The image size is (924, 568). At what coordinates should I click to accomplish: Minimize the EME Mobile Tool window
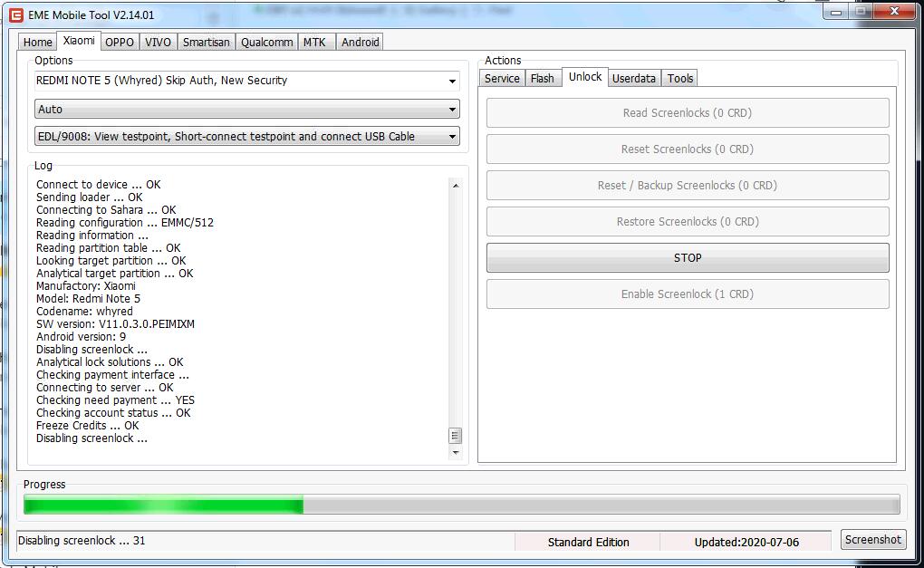836,11
